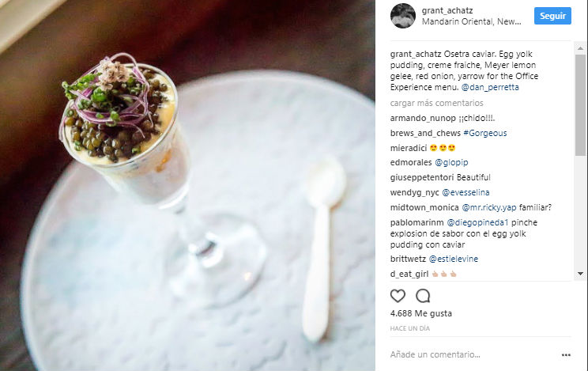This screenshot has width=588, height=371.
Task: Open the three-dot more options menu
Action: pos(566,355)
